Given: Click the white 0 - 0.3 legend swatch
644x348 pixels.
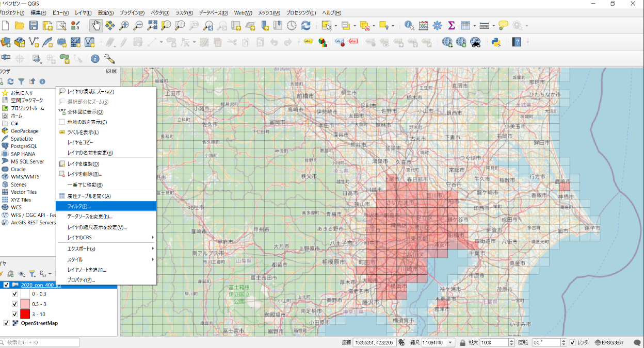Looking at the screenshot, I should pyautogui.click(x=25, y=293).
